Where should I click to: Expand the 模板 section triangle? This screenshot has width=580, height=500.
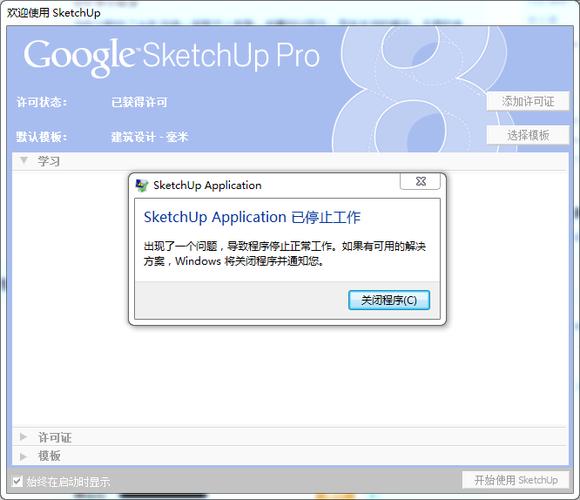click(23, 456)
